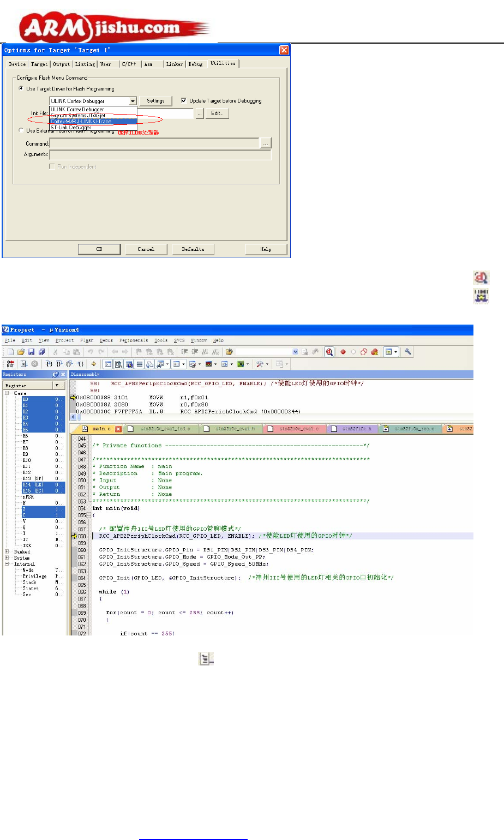Choose Signum Systems JTAGjet list entry
504x840 pixels.
93,116
